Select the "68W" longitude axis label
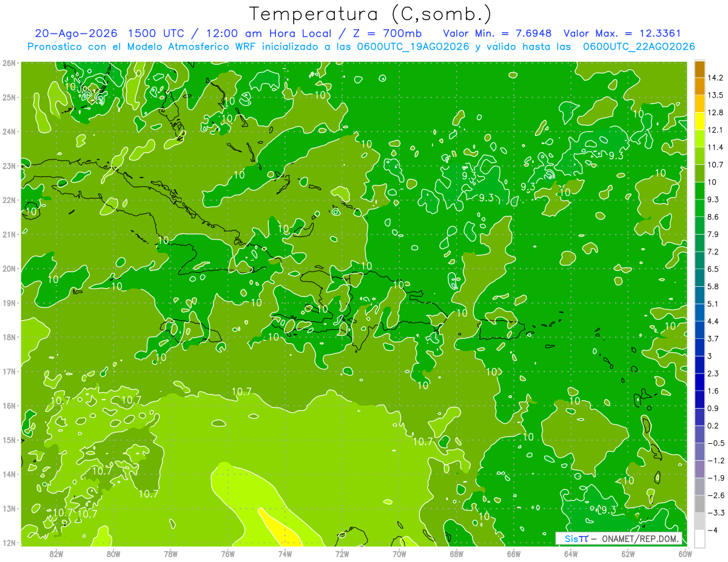The image size is (728, 562). tap(457, 554)
